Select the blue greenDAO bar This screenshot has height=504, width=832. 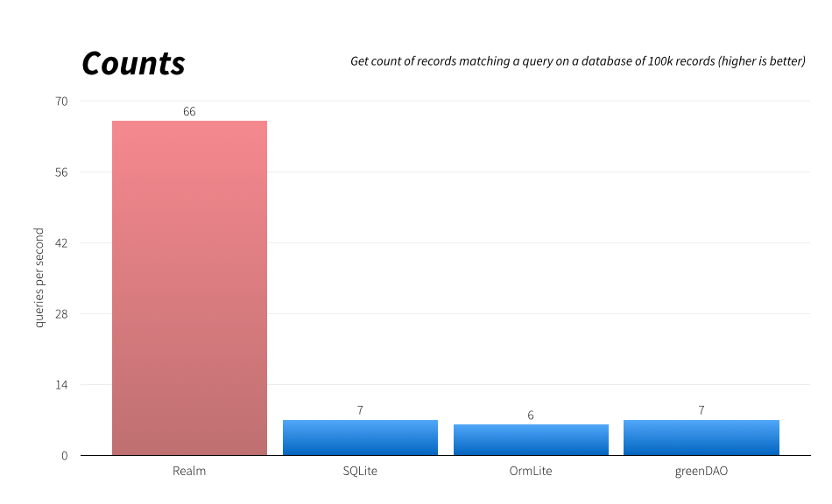click(x=702, y=437)
